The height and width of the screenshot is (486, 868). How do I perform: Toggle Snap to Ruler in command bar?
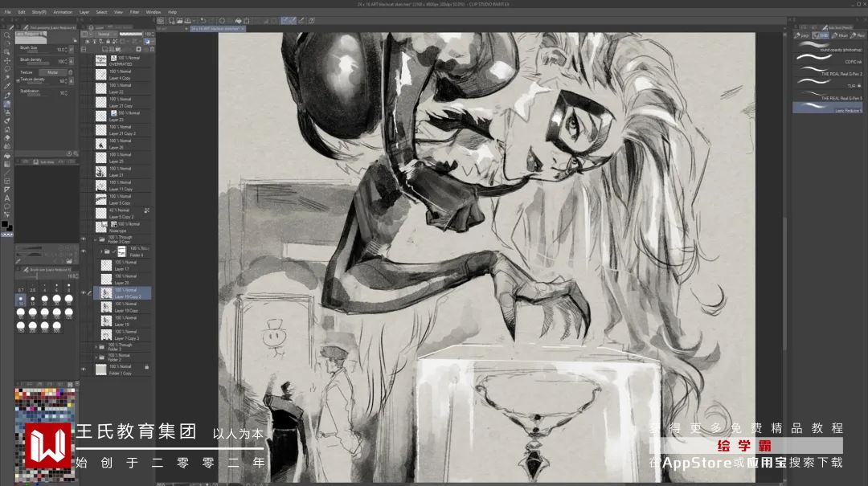284,21
